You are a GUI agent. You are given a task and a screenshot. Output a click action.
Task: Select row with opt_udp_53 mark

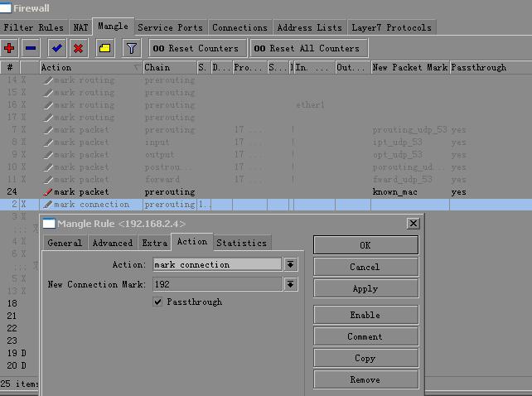point(266,155)
